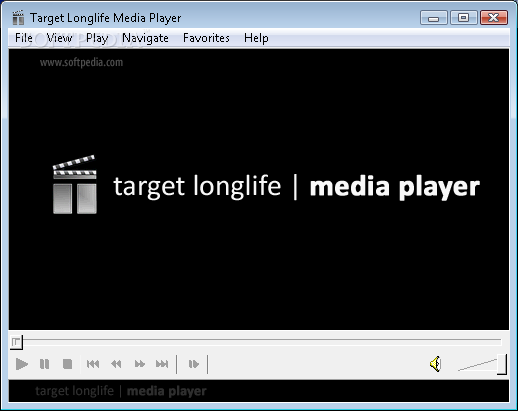Minimize the Target Longlife Media Player window
Viewport: 518px width, 411px height.
[433, 18]
